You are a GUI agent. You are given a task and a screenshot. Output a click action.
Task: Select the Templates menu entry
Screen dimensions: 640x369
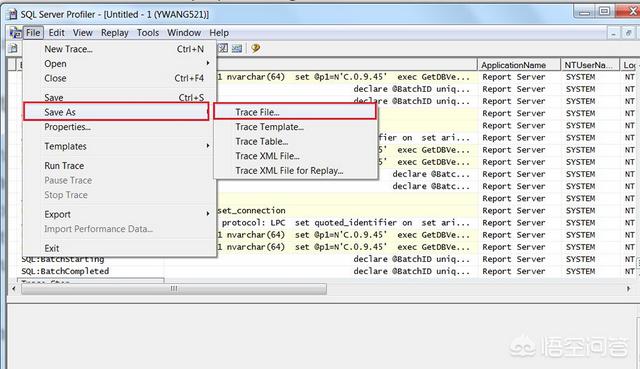[120, 146]
